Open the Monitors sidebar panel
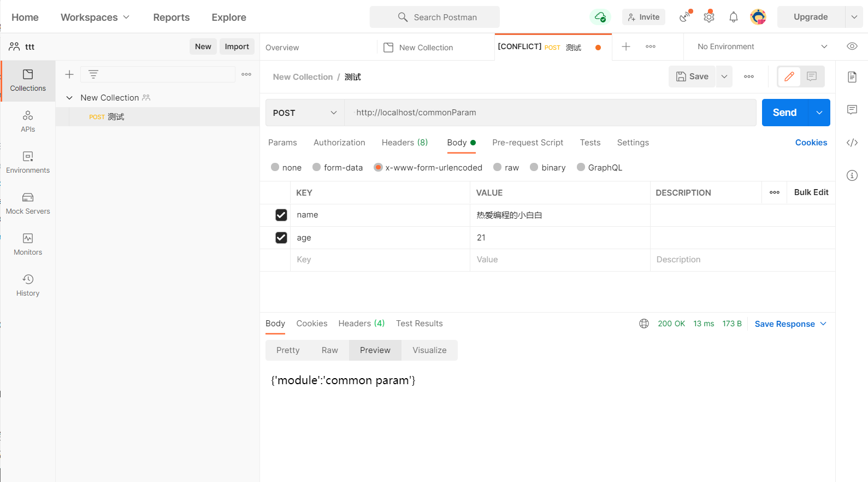 [28, 245]
